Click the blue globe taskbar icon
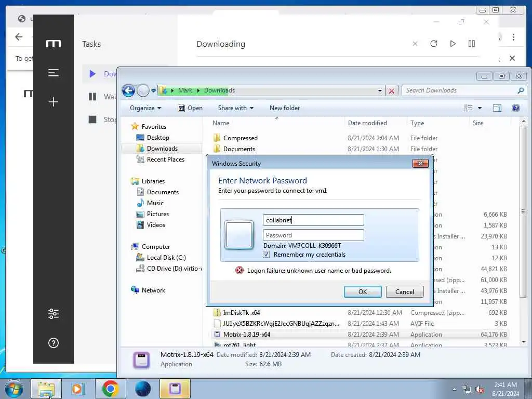 (143, 389)
